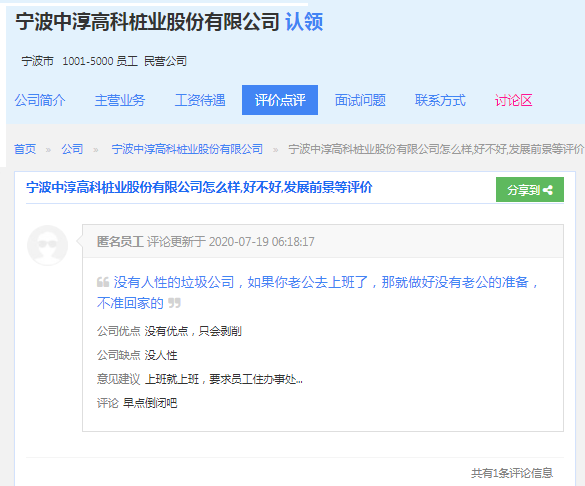Click the 认领 claim link
585x486 pixels.
(x=304, y=22)
